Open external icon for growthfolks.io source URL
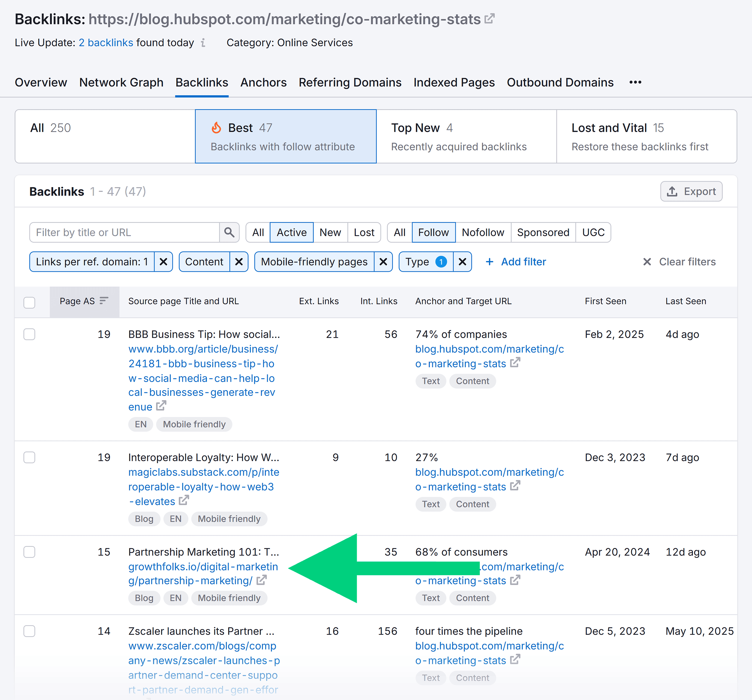This screenshot has width=752, height=700. pyautogui.click(x=261, y=580)
